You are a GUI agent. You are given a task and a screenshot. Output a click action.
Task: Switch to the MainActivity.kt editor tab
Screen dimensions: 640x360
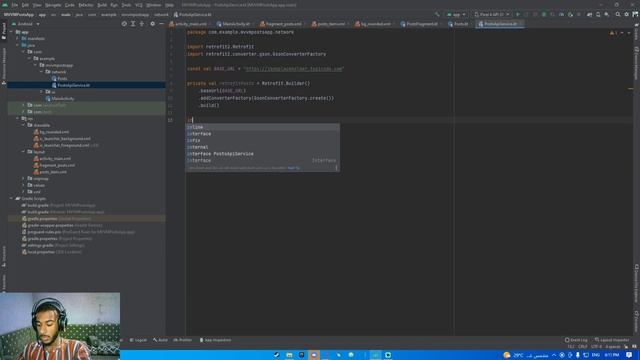click(234, 24)
